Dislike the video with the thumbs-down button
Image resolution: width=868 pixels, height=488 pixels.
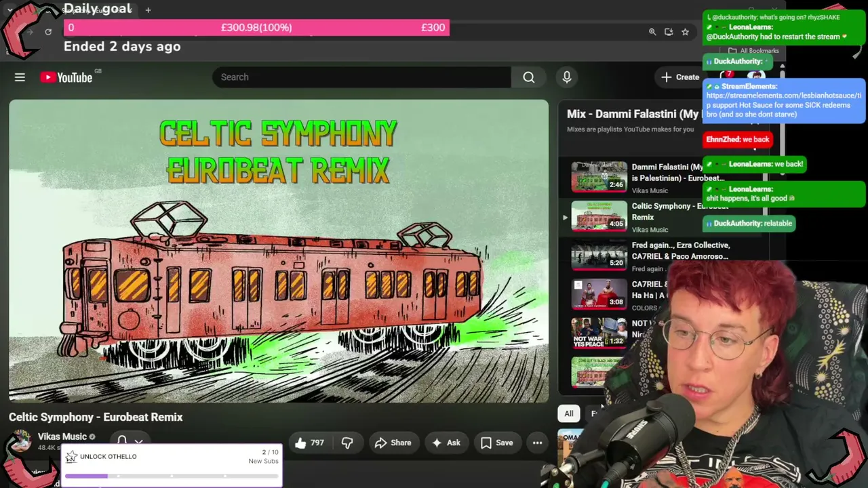click(347, 443)
